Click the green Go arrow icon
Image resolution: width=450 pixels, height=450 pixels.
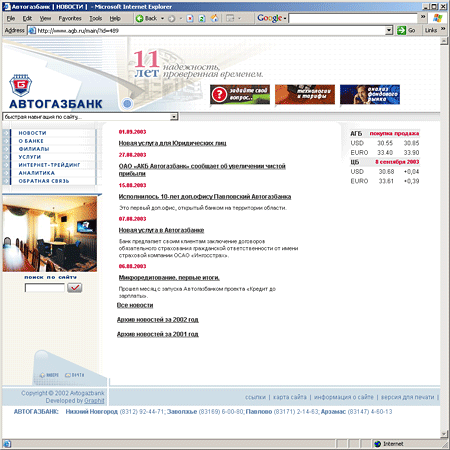point(401,30)
